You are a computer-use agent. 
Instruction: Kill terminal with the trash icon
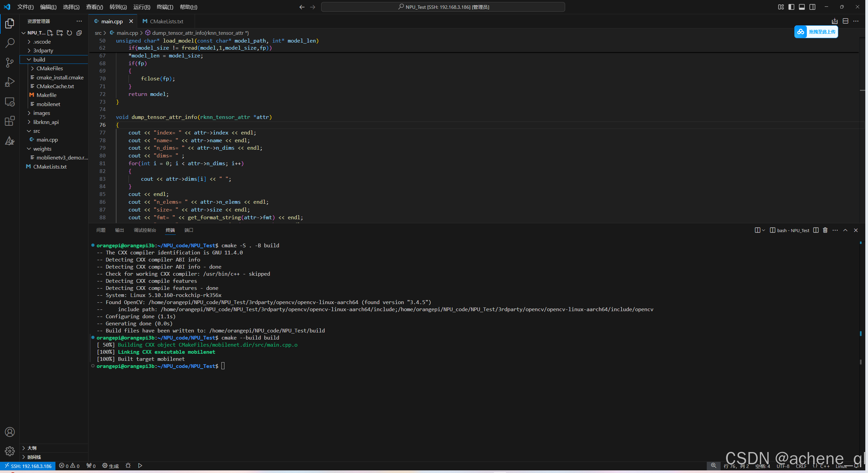(825, 230)
